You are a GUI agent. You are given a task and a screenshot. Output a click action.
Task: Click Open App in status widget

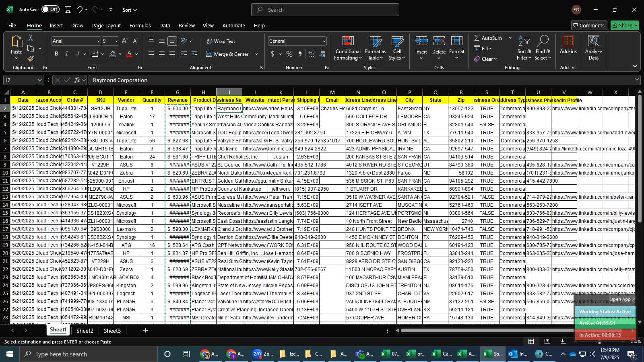click(622, 299)
